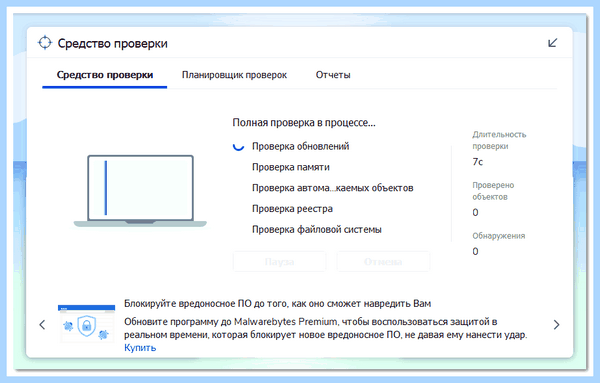The width and height of the screenshot is (600, 383).
Task: Click the spinner beside Проверка обновлений
Action: (x=238, y=146)
